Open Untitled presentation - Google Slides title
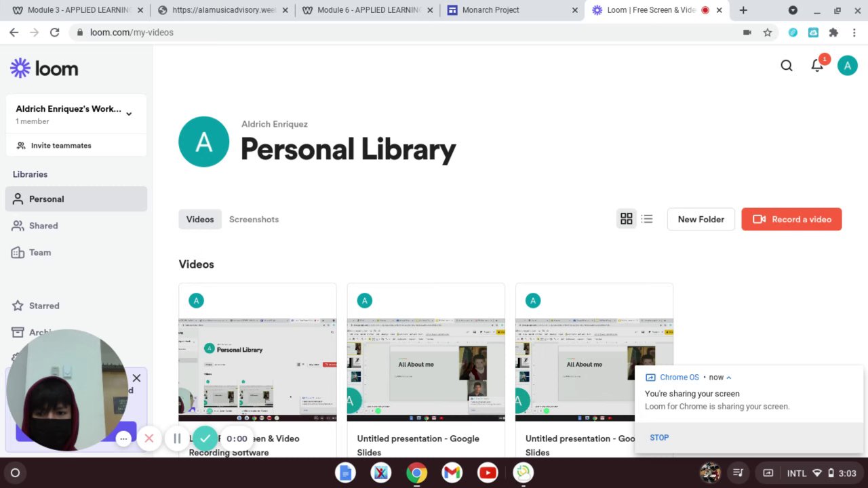This screenshot has height=488, width=868. tap(418, 445)
